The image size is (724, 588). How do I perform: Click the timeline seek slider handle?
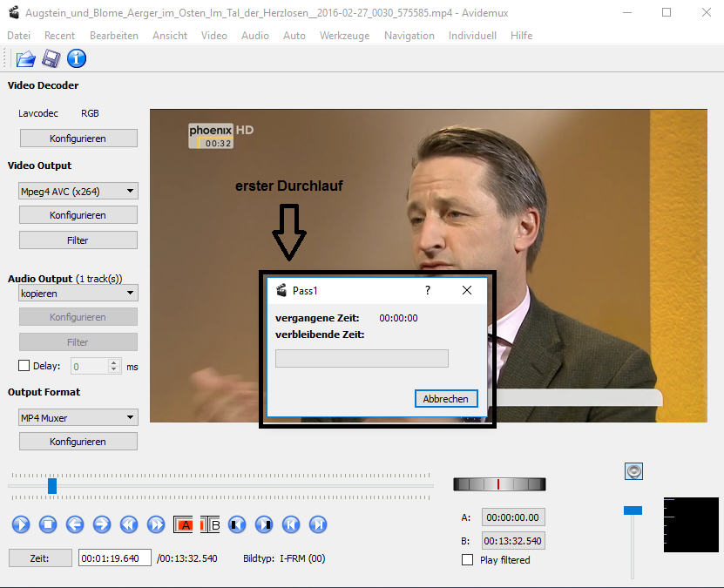[52, 485]
